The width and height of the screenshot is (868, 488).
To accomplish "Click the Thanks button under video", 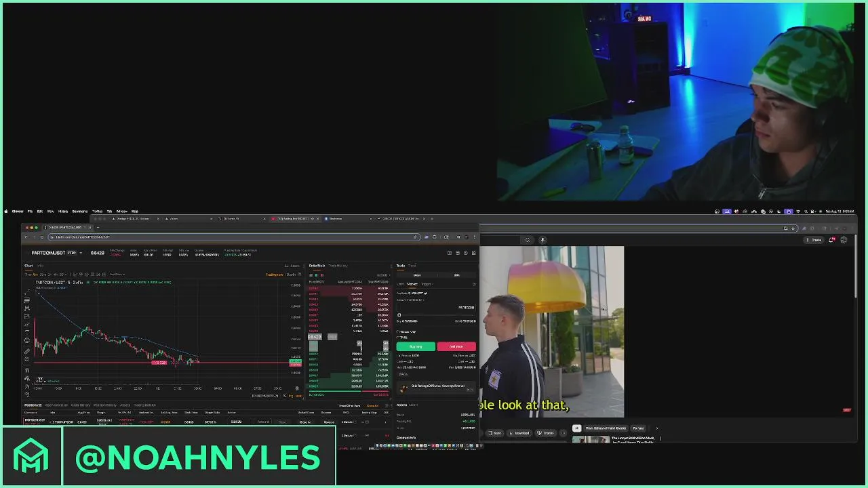I will click(x=547, y=433).
